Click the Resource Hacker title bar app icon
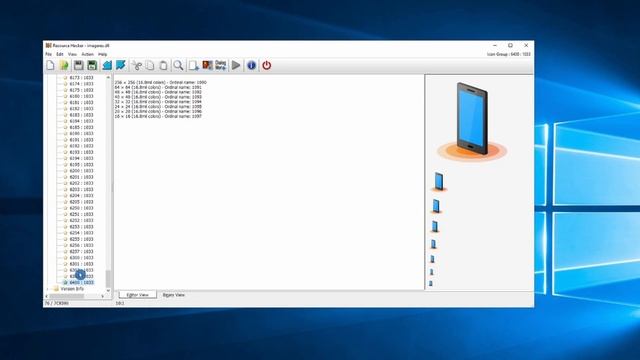Viewport: 640px width, 360px height. coord(49,45)
